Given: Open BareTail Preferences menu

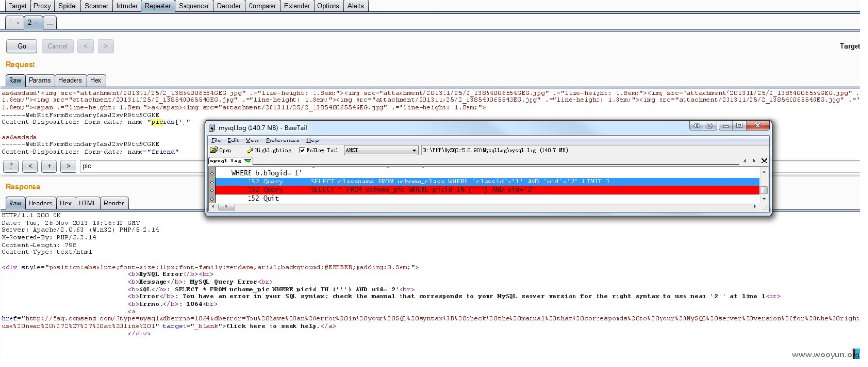Looking at the screenshot, I should coord(282,140).
